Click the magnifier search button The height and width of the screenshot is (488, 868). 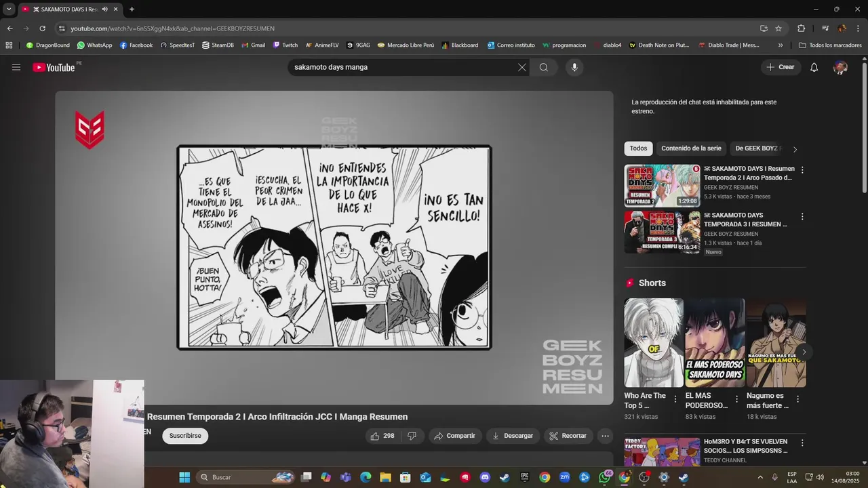[544, 67]
